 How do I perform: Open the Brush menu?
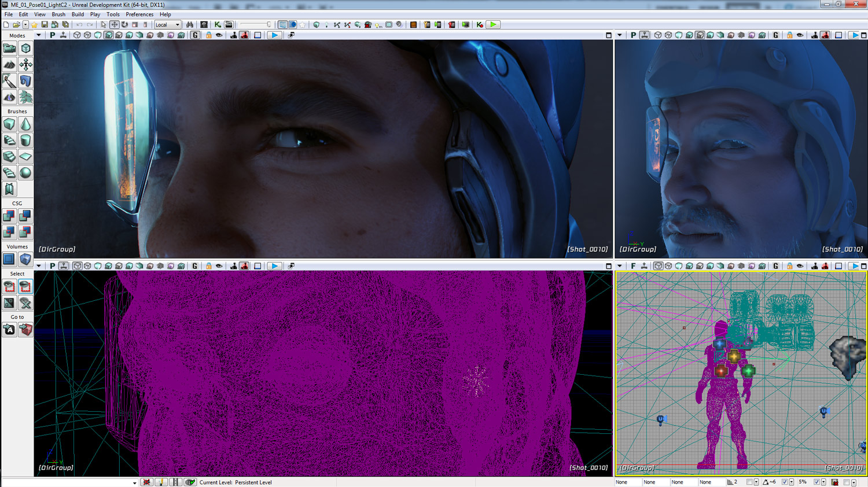tap(58, 14)
